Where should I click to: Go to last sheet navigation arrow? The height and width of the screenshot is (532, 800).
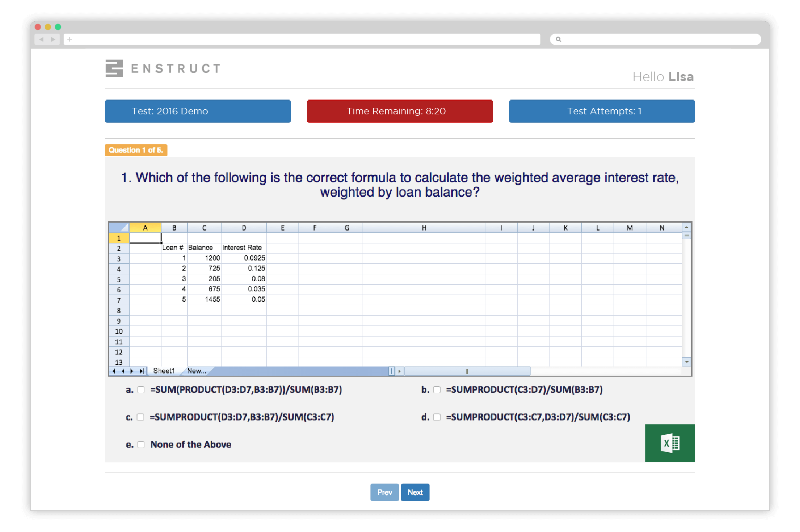coord(142,371)
